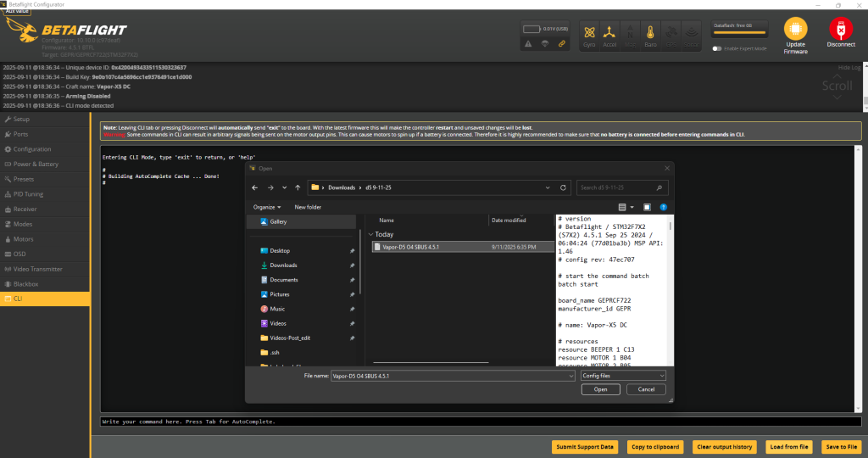
Task: Go forward in the Open dialog
Action: [270, 187]
